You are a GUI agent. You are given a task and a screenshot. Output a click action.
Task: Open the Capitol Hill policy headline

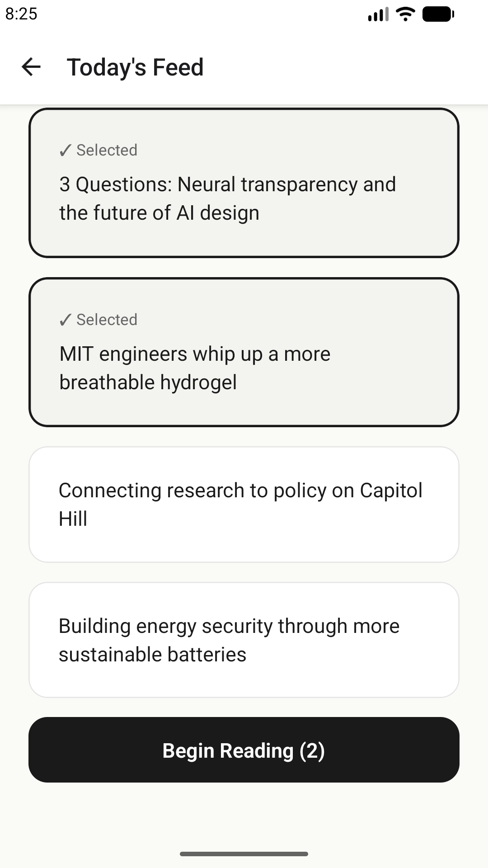tap(240, 505)
